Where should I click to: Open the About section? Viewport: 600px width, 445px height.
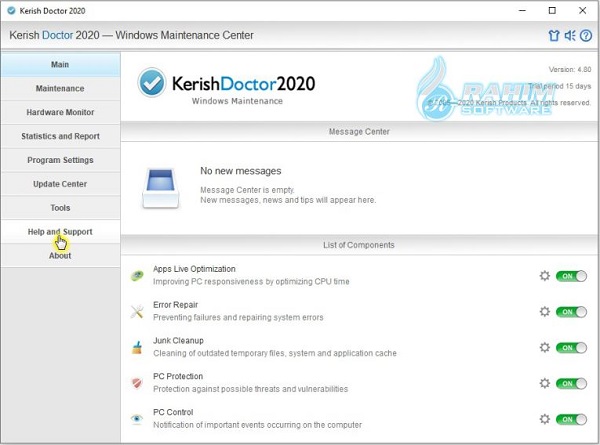(60, 256)
